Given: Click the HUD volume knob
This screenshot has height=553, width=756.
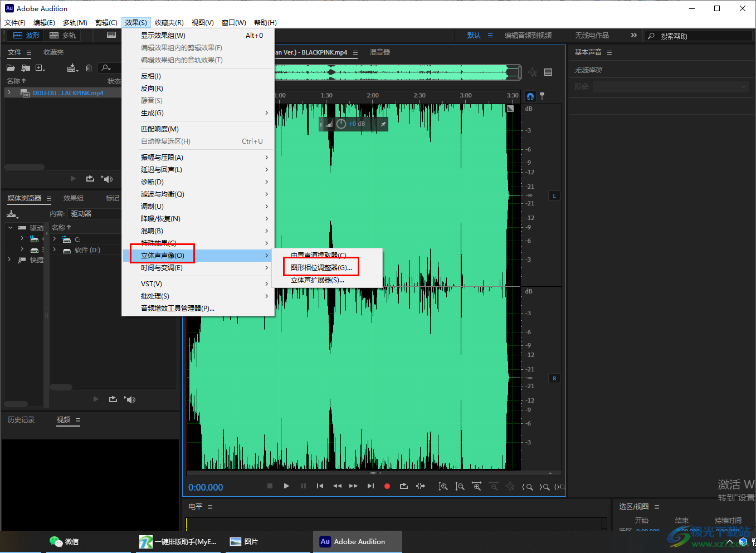Looking at the screenshot, I should pyautogui.click(x=341, y=124).
